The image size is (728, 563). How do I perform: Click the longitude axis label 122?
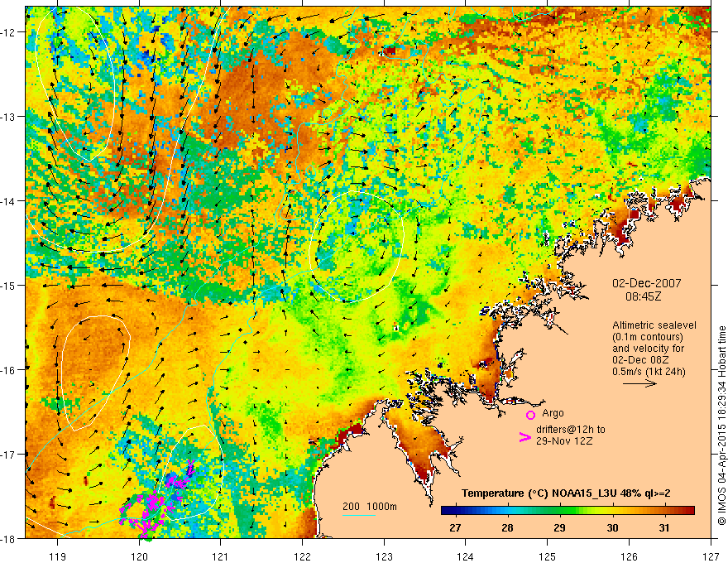tap(302, 556)
